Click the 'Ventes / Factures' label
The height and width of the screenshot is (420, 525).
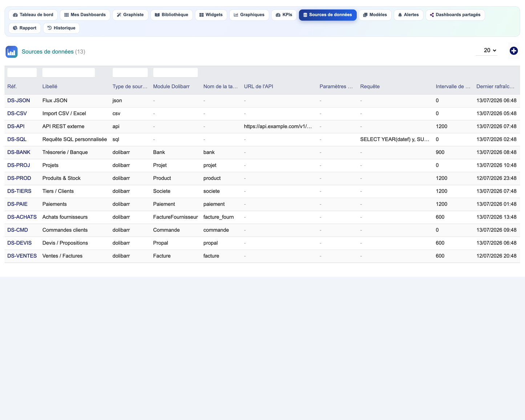pyautogui.click(x=62, y=256)
